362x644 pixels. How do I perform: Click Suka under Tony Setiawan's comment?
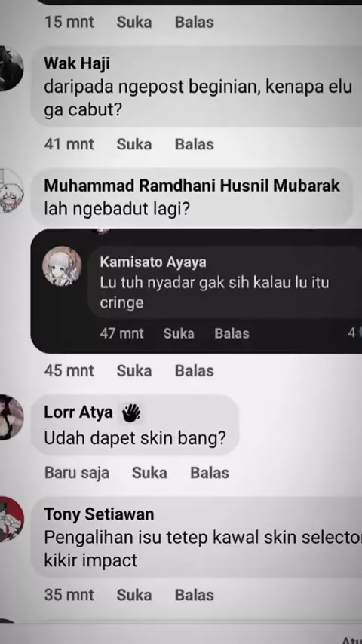click(134, 595)
